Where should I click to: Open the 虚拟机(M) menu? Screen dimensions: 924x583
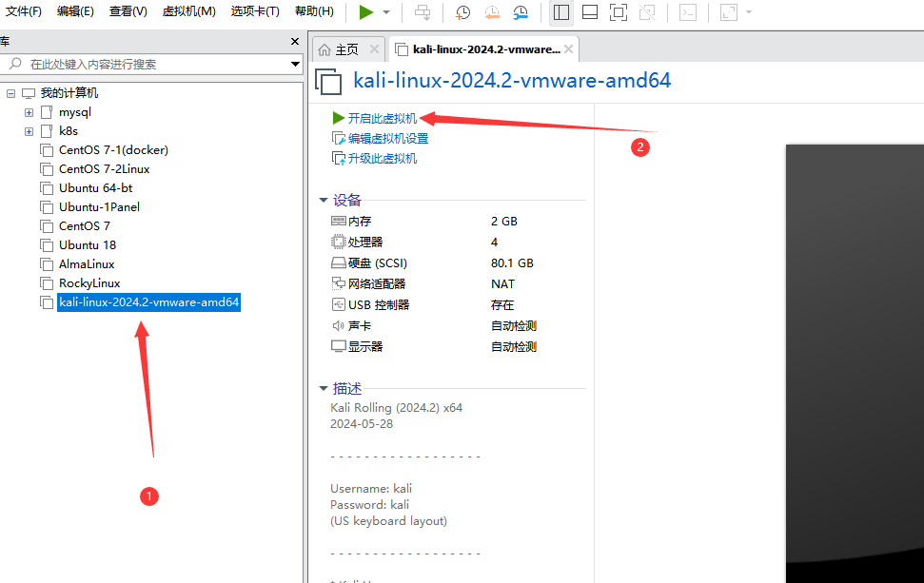[188, 11]
